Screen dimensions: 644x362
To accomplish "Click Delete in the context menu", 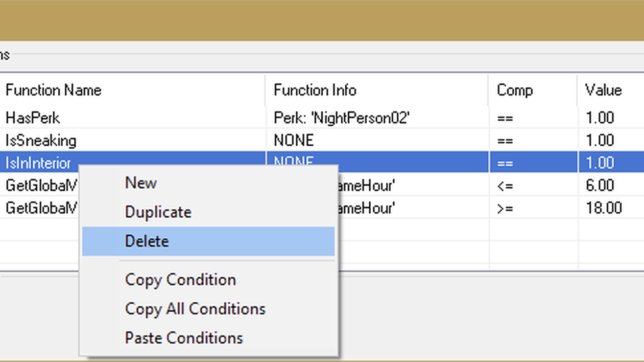I will pyautogui.click(x=147, y=241).
